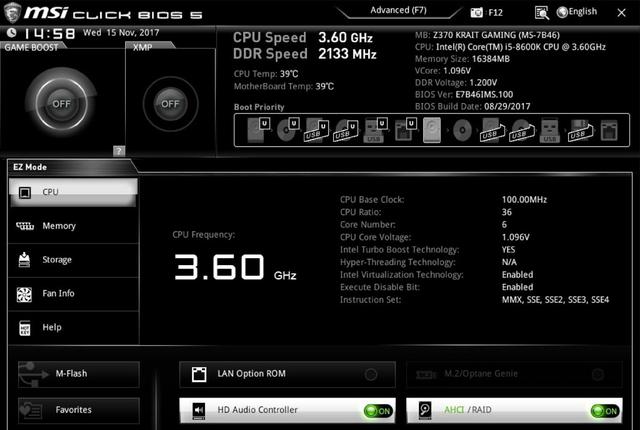Viewport: 640px width, 430px height.
Task: Launch the M-Flash utility
Action: tap(79, 374)
